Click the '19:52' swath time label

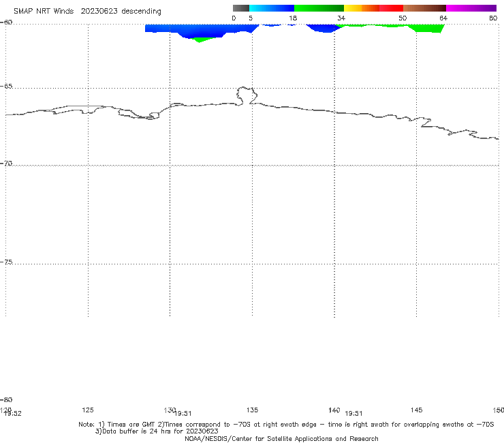(x=13, y=414)
